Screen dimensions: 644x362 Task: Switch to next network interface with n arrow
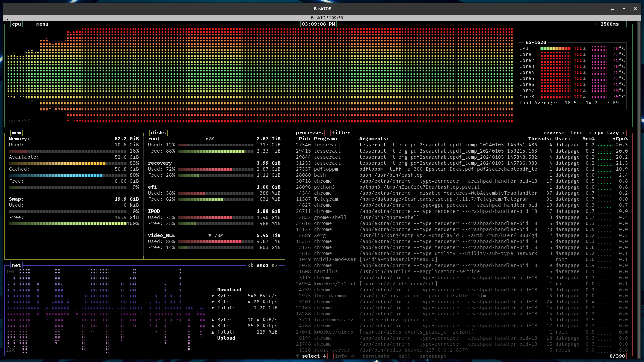pos(275,265)
